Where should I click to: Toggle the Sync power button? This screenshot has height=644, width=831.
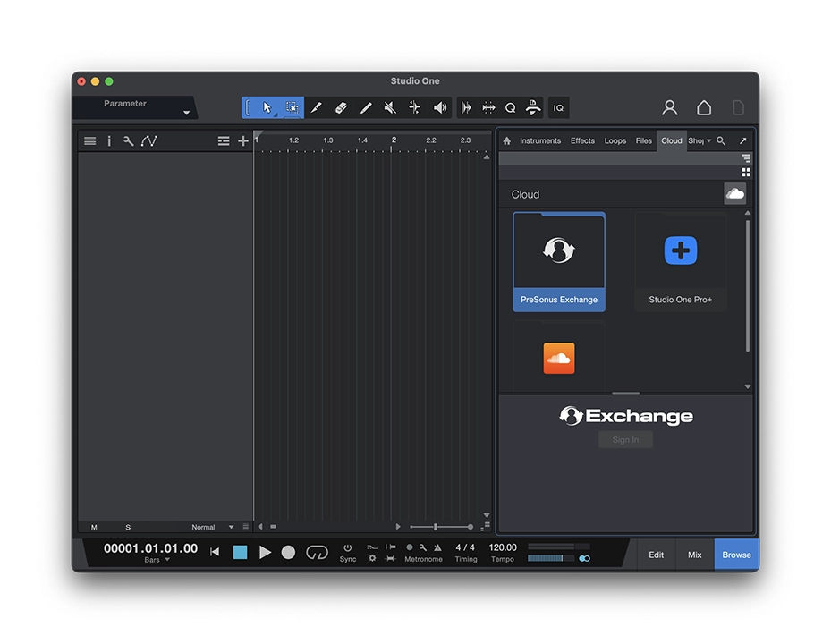tap(348, 547)
